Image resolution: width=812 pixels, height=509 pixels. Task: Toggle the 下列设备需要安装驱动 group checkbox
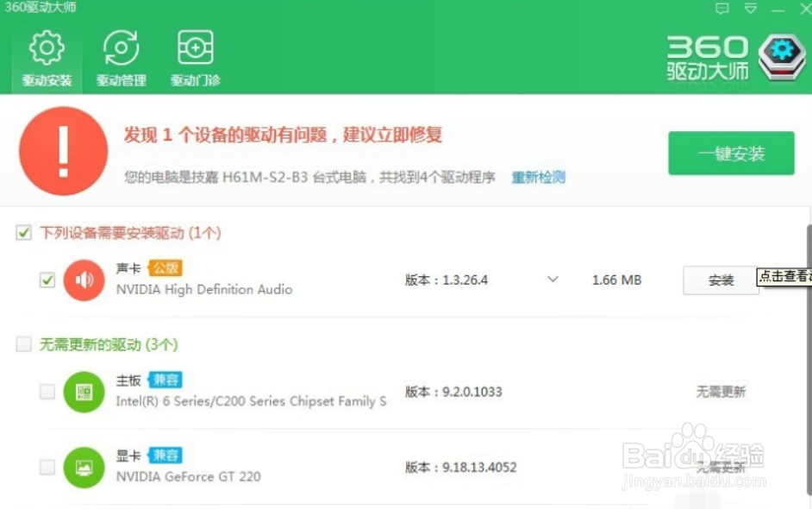coord(23,233)
